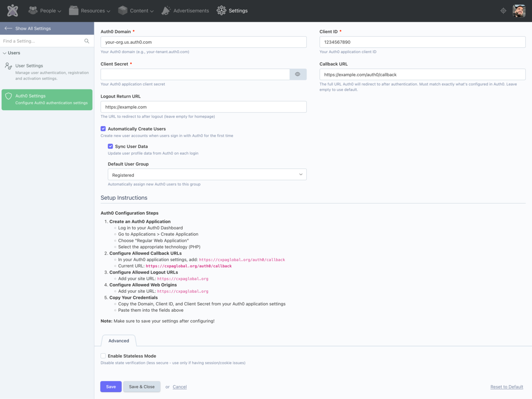The height and width of the screenshot is (399, 532).
Task: Click 'Log in to your Auth0 Dashboard' text
Action: (151, 228)
